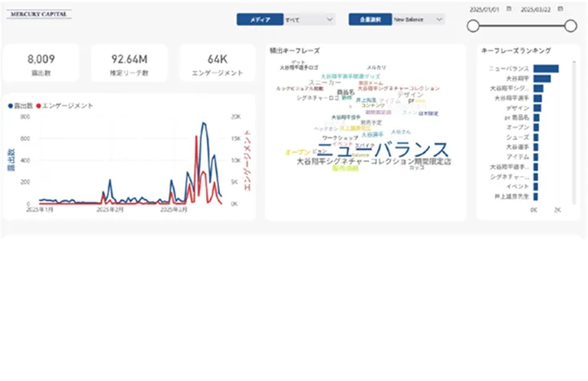Click the large ニューバランス word in cloud
The height and width of the screenshot is (381, 588).
click(x=382, y=150)
